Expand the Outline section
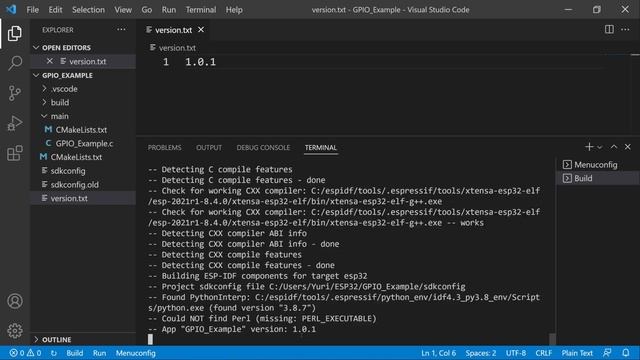 83,340
